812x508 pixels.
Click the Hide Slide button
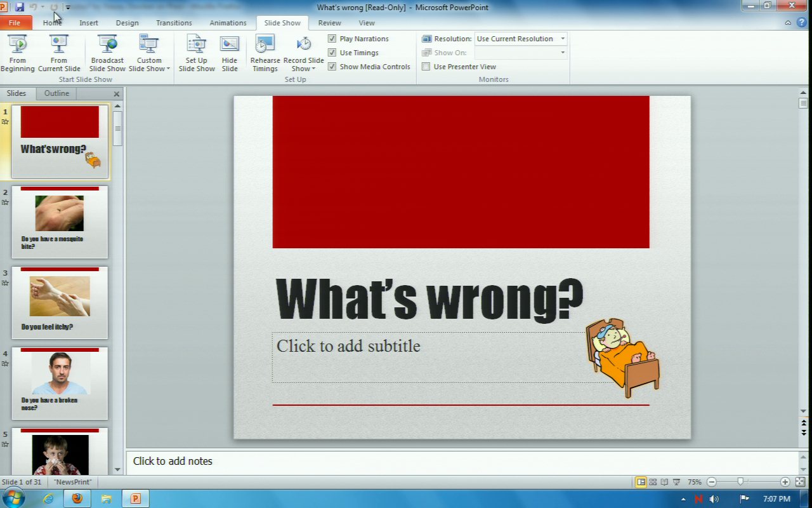230,53
